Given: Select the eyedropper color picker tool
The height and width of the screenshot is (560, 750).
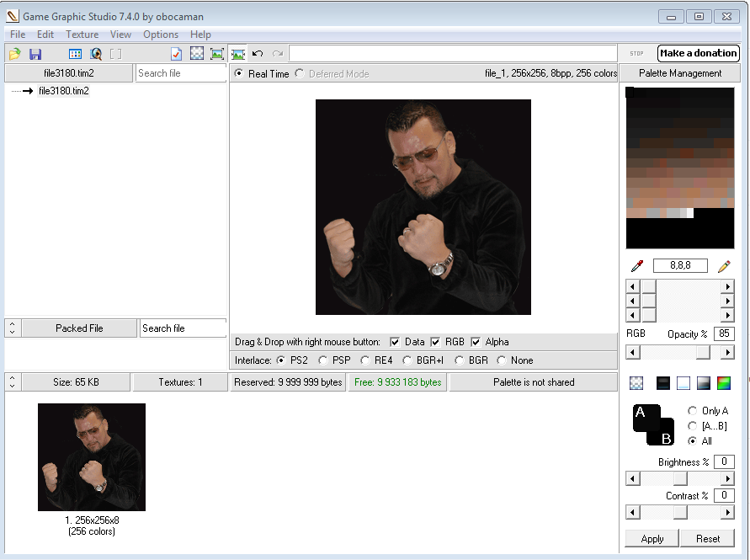Looking at the screenshot, I should (636, 266).
